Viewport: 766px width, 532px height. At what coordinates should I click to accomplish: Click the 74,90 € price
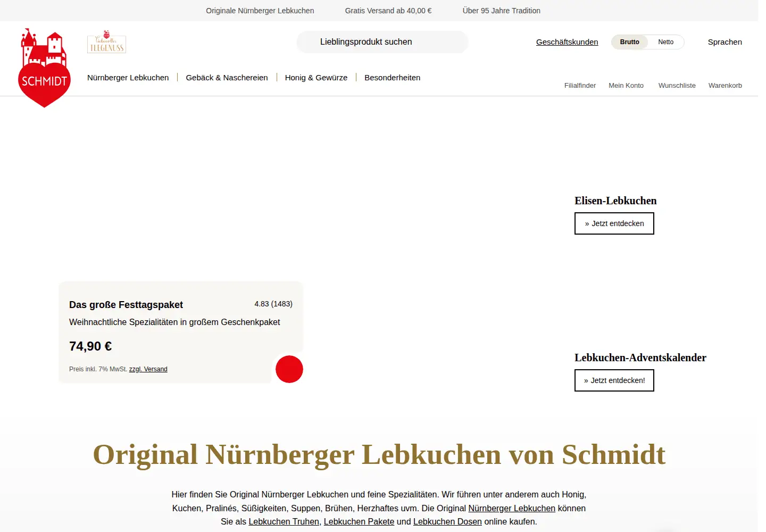pyautogui.click(x=90, y=346)
